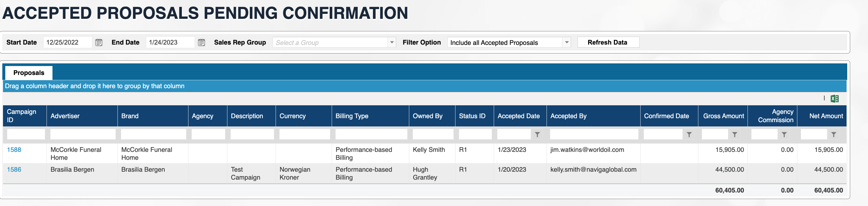The height and width of the screenshot is (206, 868).
Task: Open the Accepted Date filter icon
Action: tap(537, 134)
